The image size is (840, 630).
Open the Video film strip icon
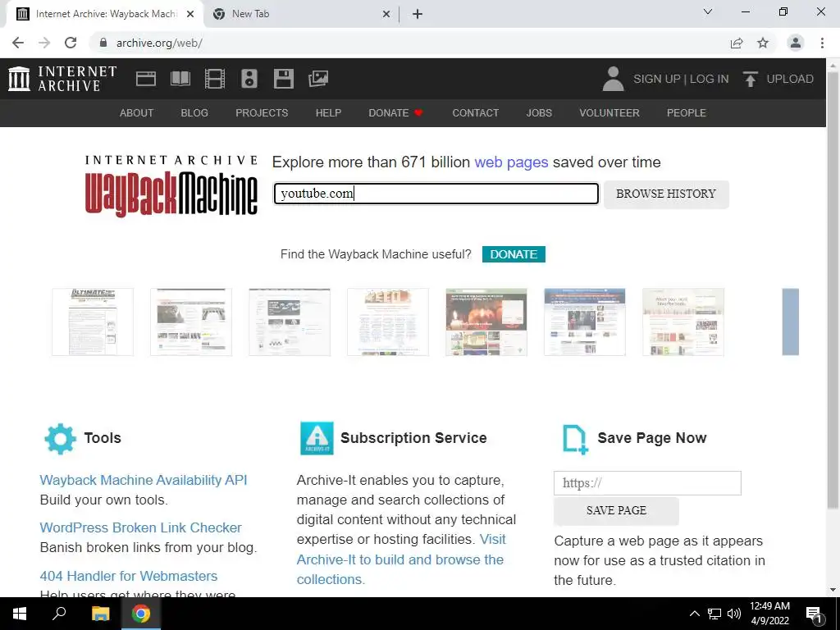pyautogui.click(x=215, y=79)
